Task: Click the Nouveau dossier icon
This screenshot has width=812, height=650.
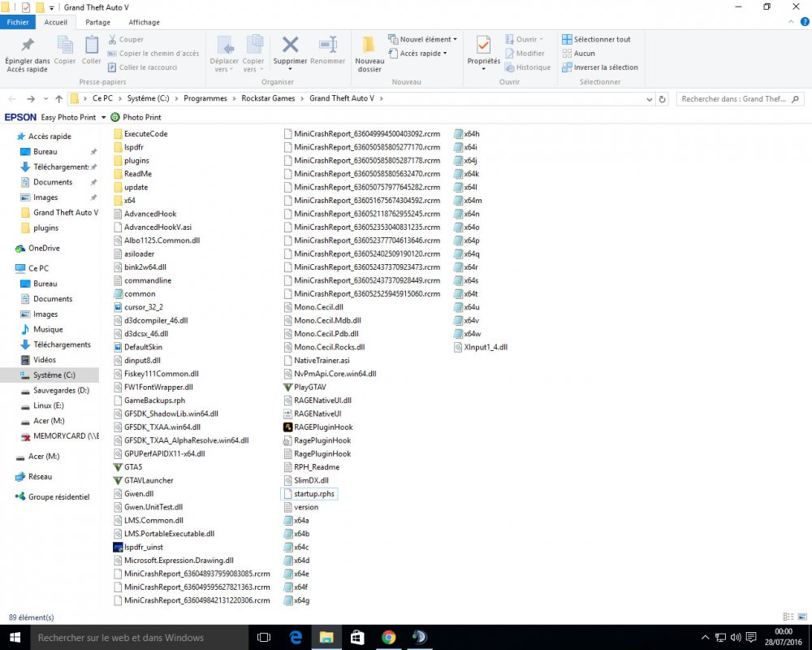Action: [369, 50]
